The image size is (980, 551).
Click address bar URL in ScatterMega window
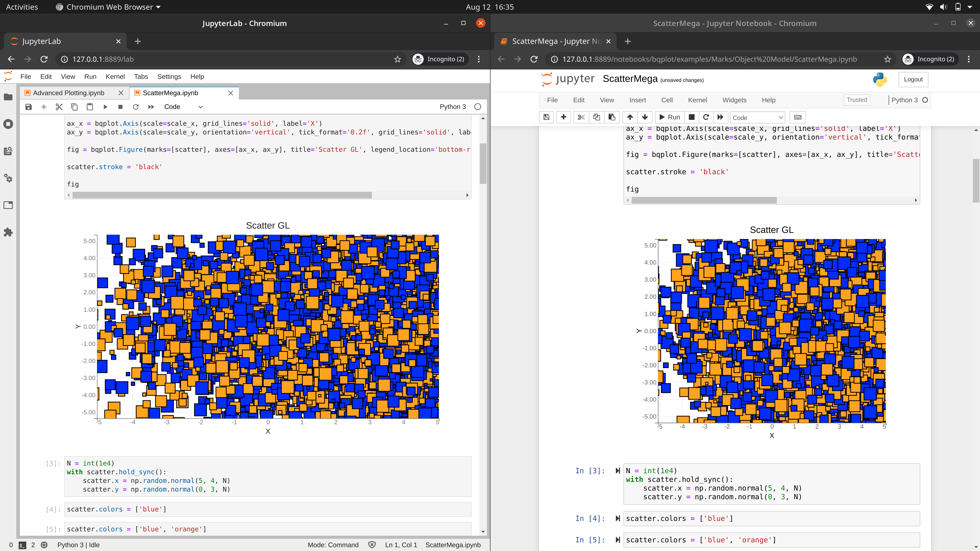tap(709, 59)
